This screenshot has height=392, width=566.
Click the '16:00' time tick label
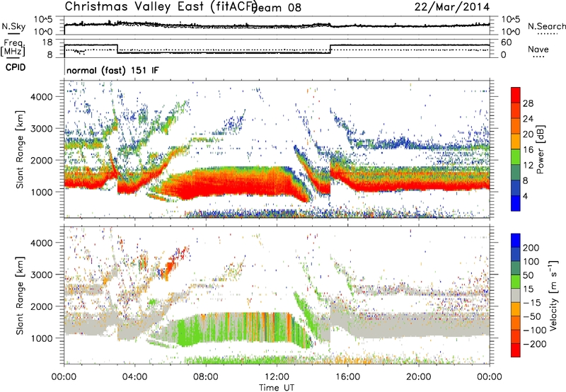pyautogui.click(x=347, y=376)
